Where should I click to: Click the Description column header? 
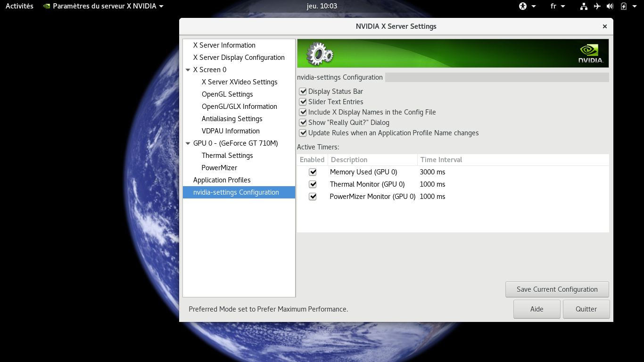372,160
